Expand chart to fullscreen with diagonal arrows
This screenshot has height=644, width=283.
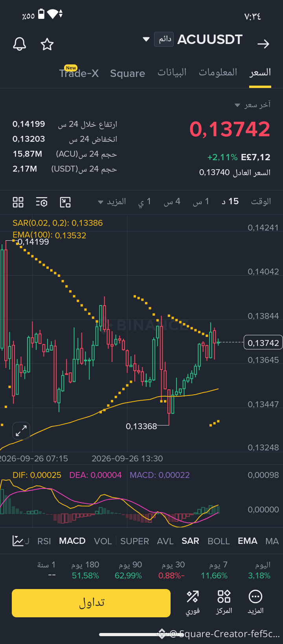pos(21,431)
